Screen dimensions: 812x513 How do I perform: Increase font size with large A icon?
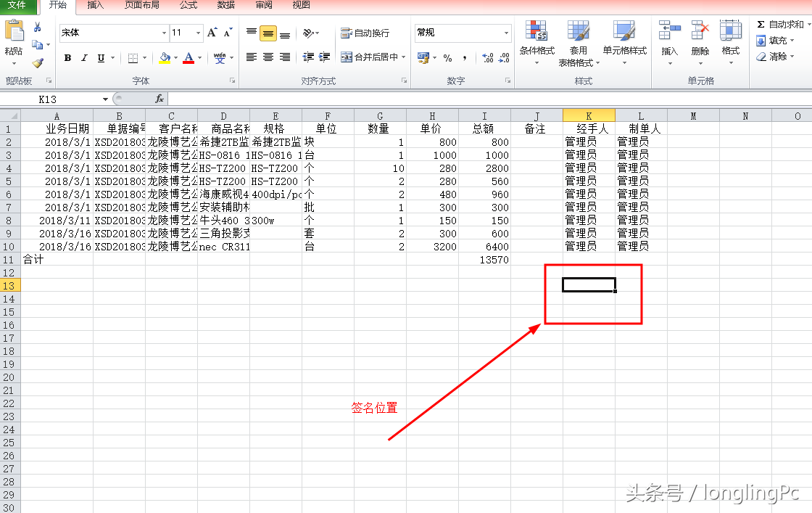[212, 33]
